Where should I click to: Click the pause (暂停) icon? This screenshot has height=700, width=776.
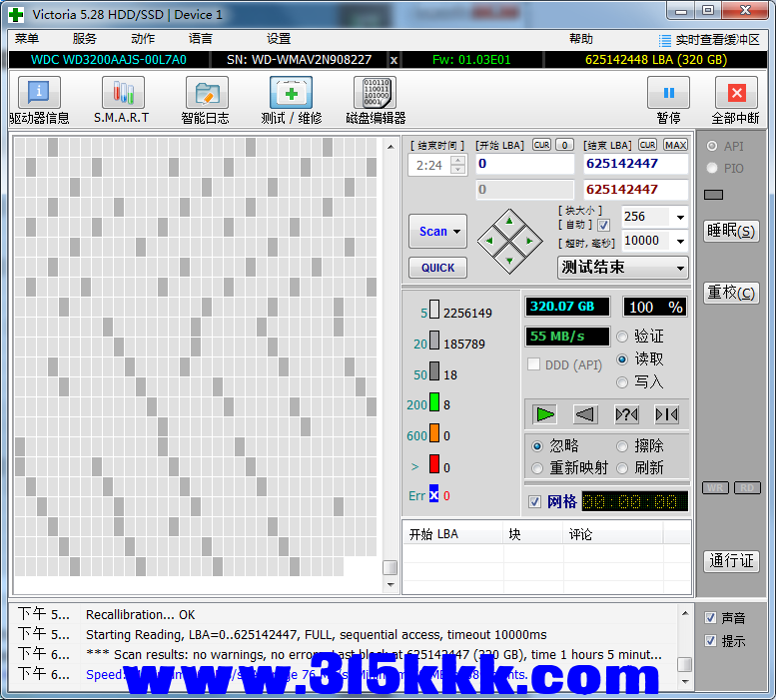(668, 93)
